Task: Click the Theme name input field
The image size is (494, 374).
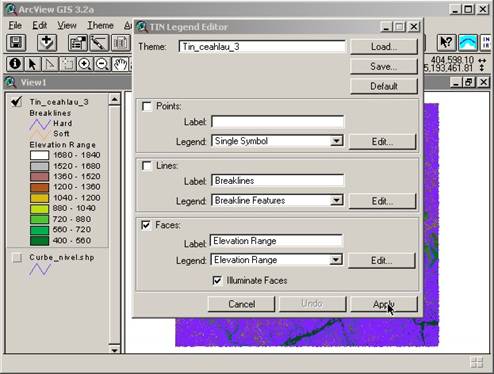Action: click(x=262, y=47)
